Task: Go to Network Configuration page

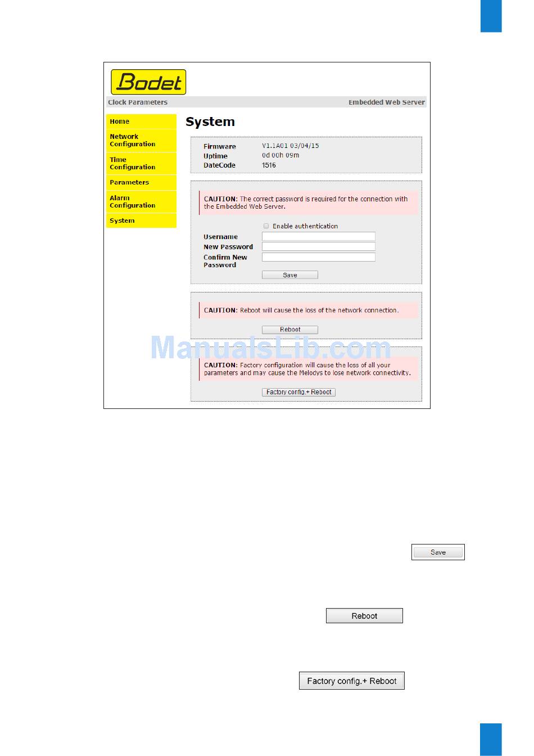Action: pyautogui.click(x=141, y=141)
